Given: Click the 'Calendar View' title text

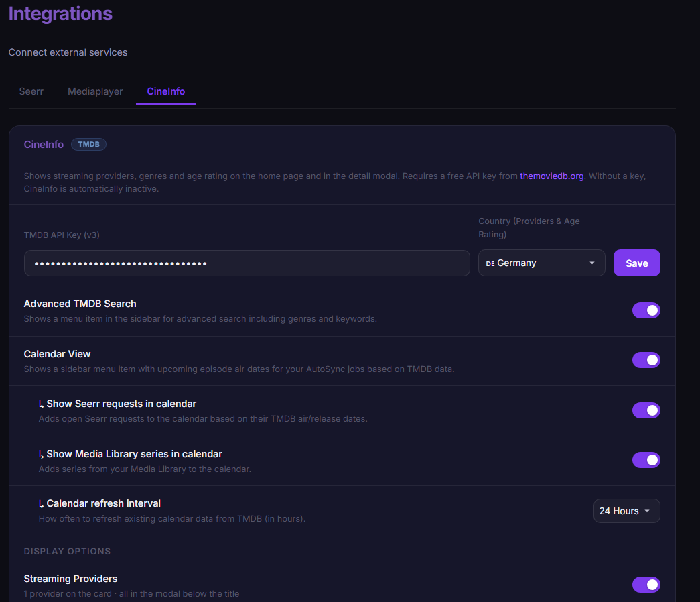Looking at the screenshot, I should coord(57,354).
